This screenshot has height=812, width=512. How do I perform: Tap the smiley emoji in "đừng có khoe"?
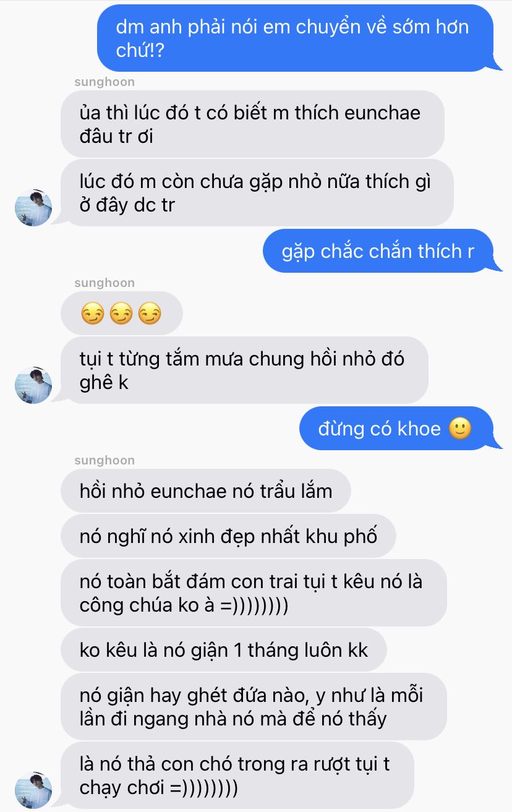(x=460, y=428)
